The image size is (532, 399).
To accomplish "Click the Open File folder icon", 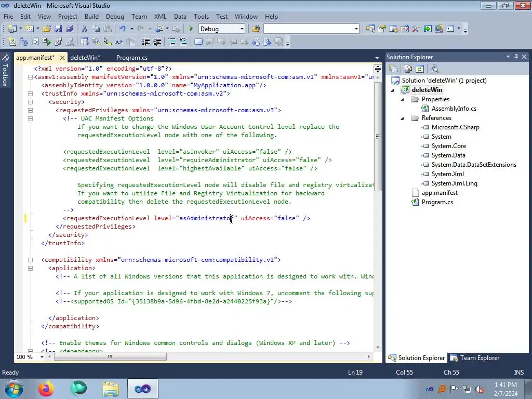I will click(47, 29).
